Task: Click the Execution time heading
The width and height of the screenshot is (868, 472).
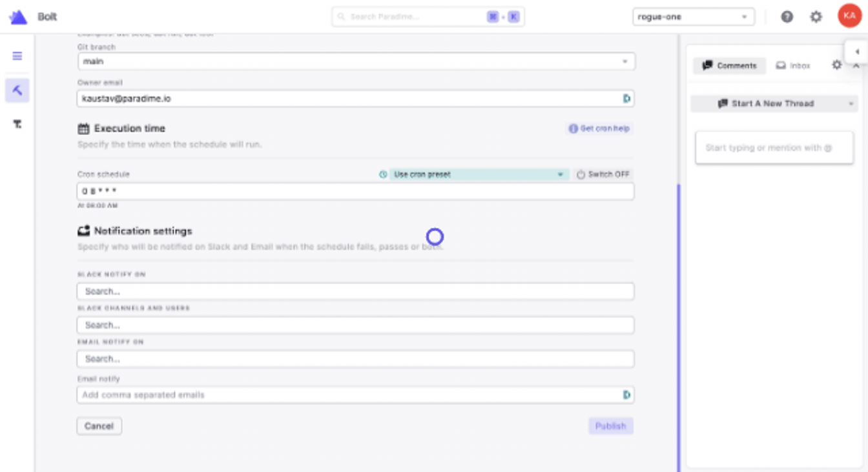Action: pyautogui.click(x=130, y=128)
